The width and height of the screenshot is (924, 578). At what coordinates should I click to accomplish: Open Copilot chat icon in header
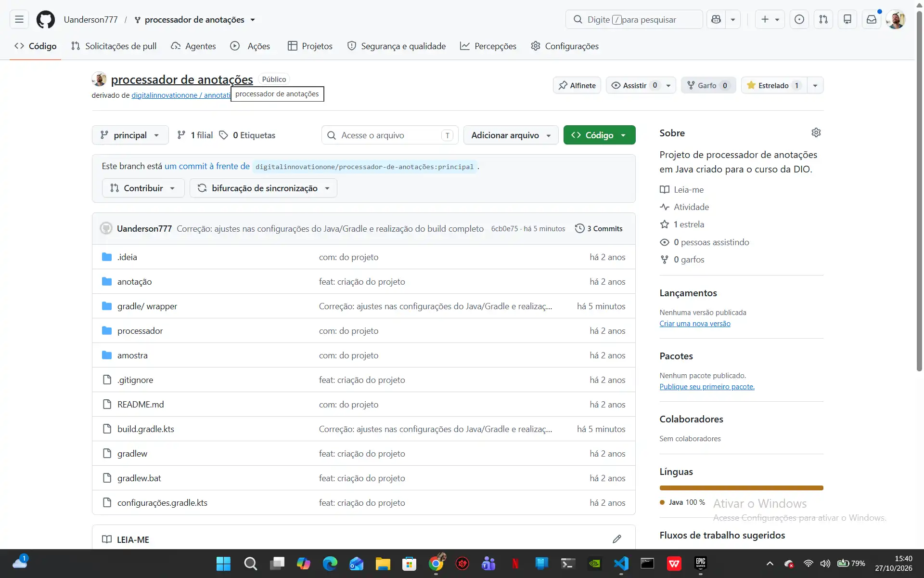click(716, 19)
